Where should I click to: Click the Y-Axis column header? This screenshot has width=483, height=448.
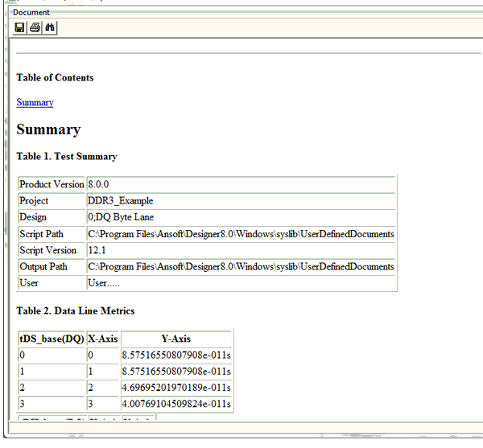[x=176, y=339]
